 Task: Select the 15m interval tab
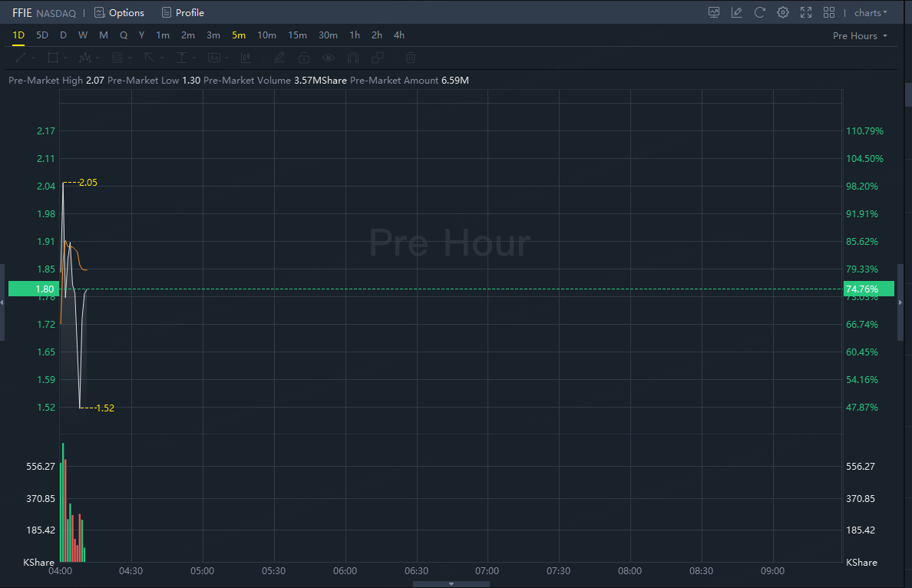coord(297,35)
